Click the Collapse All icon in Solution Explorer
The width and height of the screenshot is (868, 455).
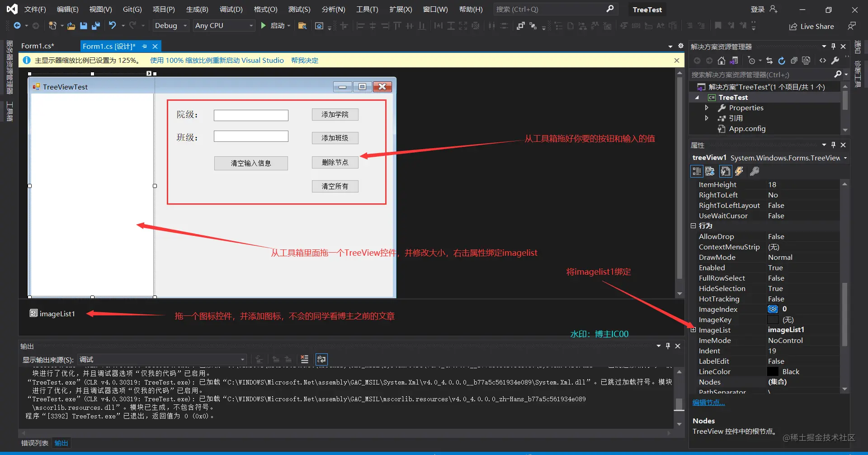coord(794,61)
